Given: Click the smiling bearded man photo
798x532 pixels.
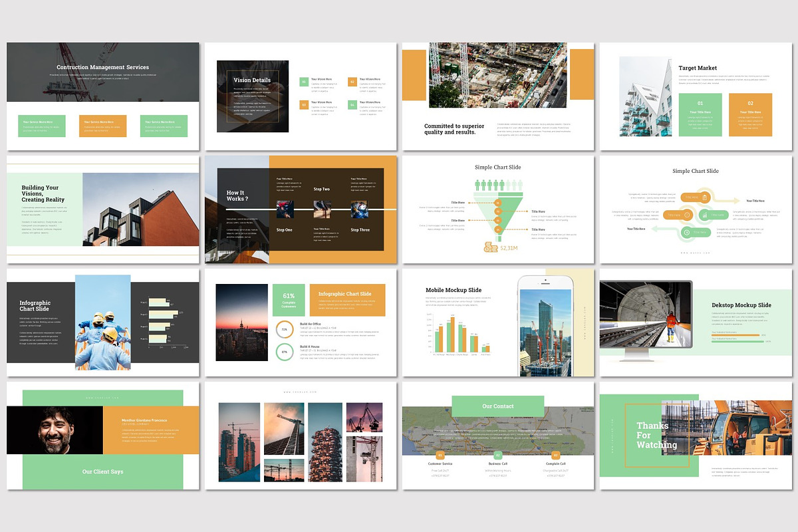Looking at the screenshot, I should tap(55, 430).
